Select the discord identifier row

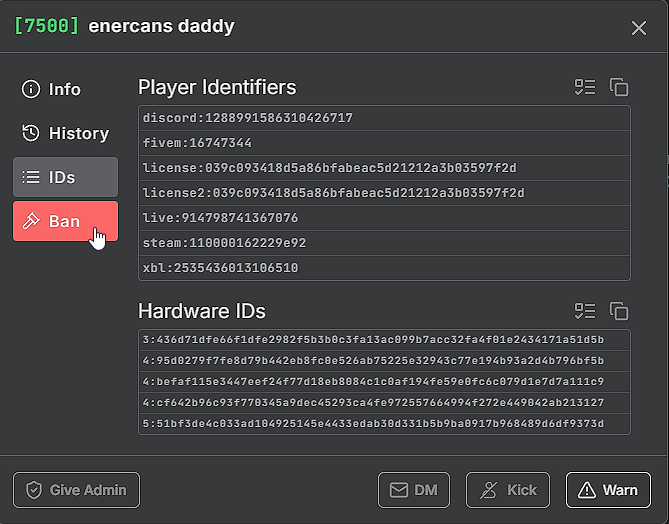pyautogui.click(x=384, y=118)
